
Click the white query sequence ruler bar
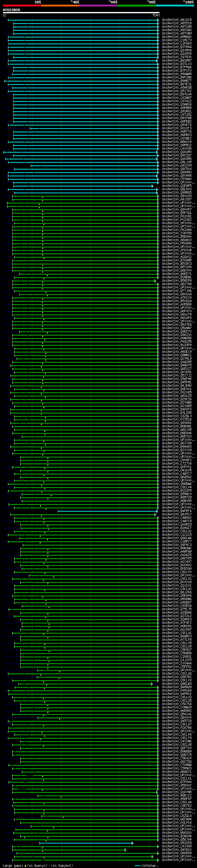pyautogui.click(x=81, y=12)
